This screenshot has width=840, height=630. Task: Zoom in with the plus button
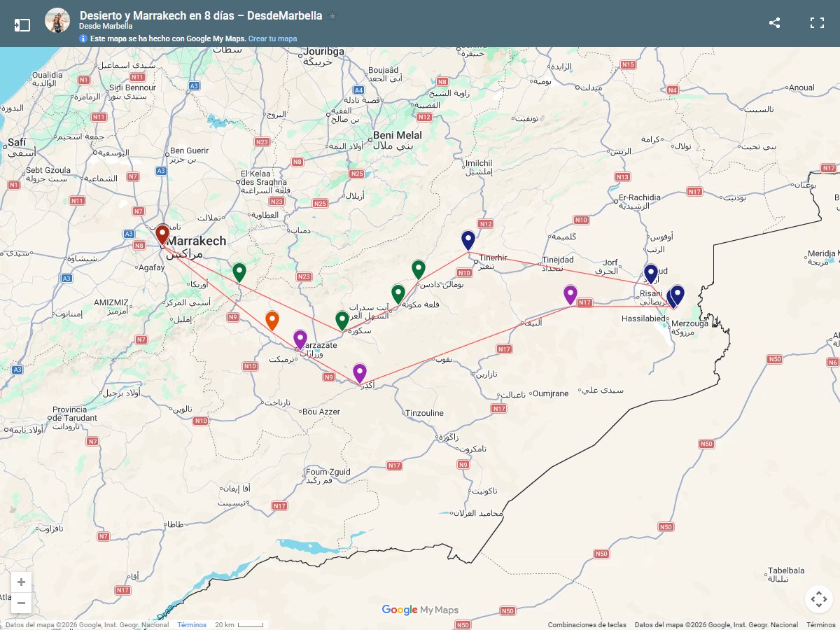pos(21,582)
